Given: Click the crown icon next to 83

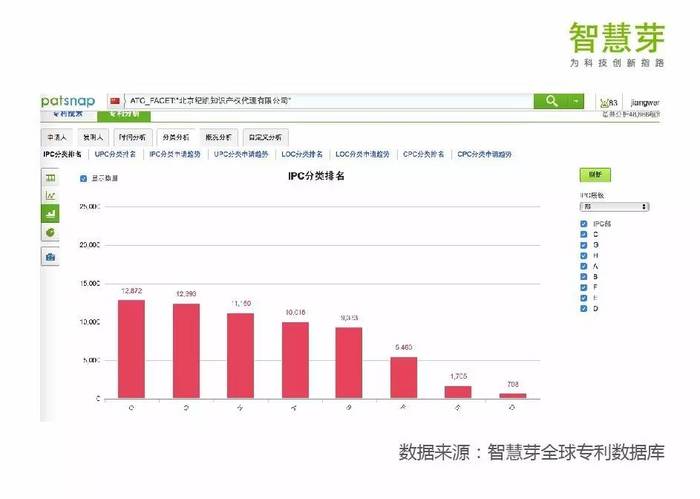Looking at the screenshot, I should (x=602, y=102).
